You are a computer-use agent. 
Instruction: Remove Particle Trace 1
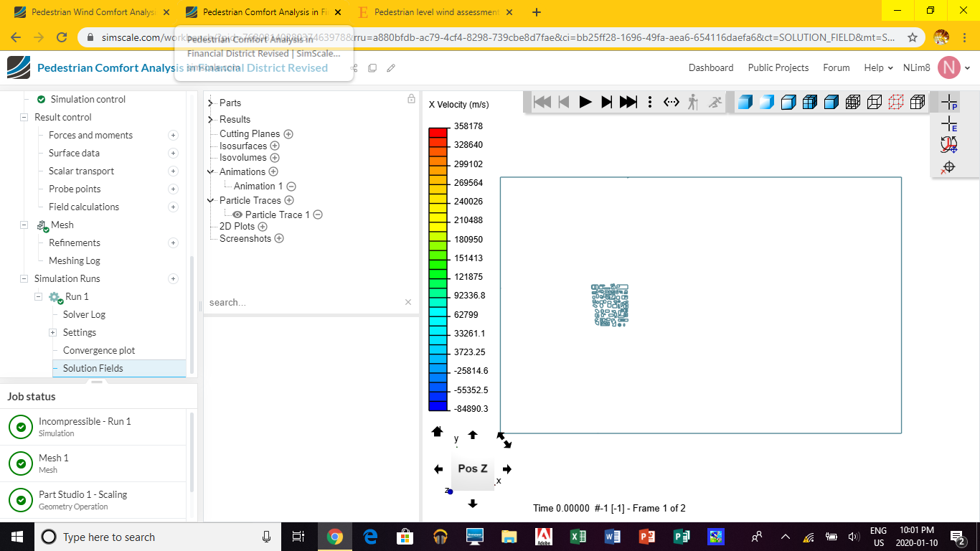coord(318,215)
